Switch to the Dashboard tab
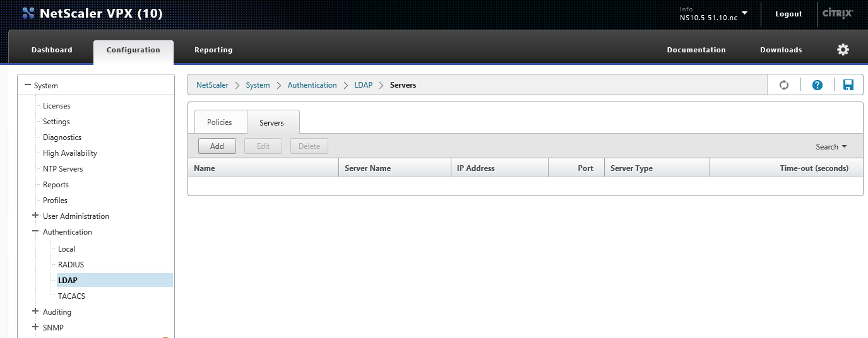868x338 pixels. point(52,50)
